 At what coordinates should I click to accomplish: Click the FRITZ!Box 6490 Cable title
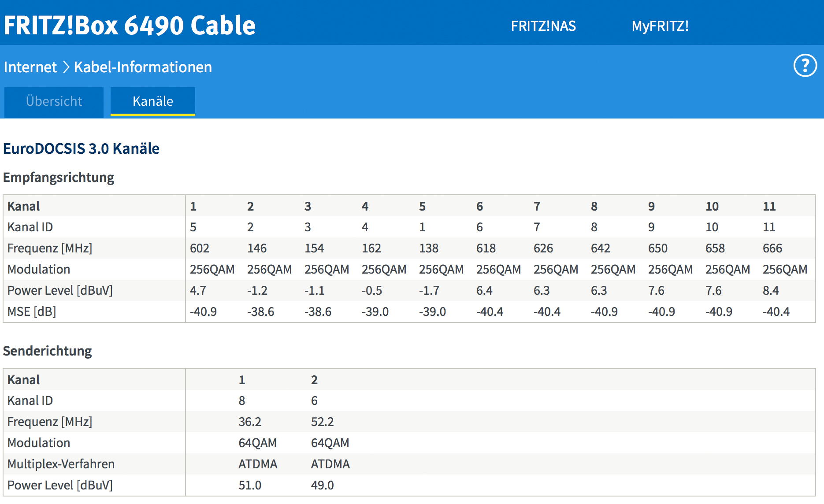click(x=130, y=25)
